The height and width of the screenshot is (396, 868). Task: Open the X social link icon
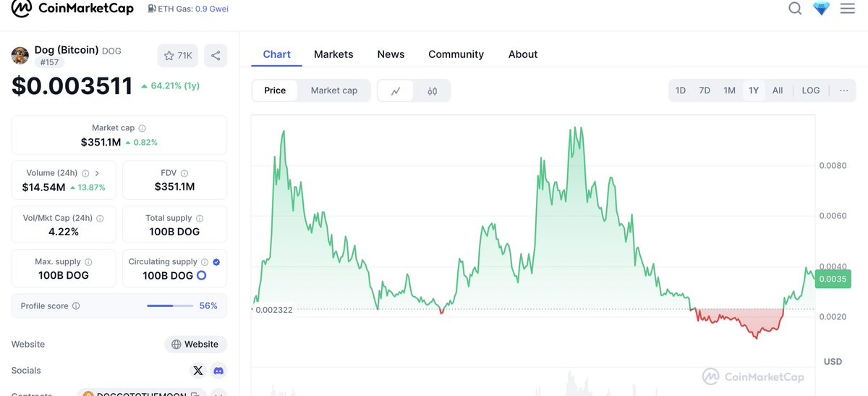point(198,371)
